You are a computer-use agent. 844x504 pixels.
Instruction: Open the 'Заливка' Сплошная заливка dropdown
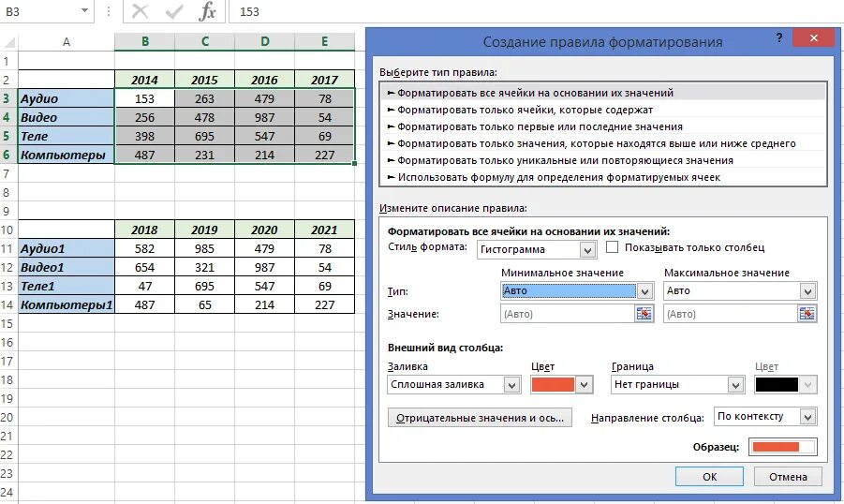pyautogui.click(x=511, y=385)
